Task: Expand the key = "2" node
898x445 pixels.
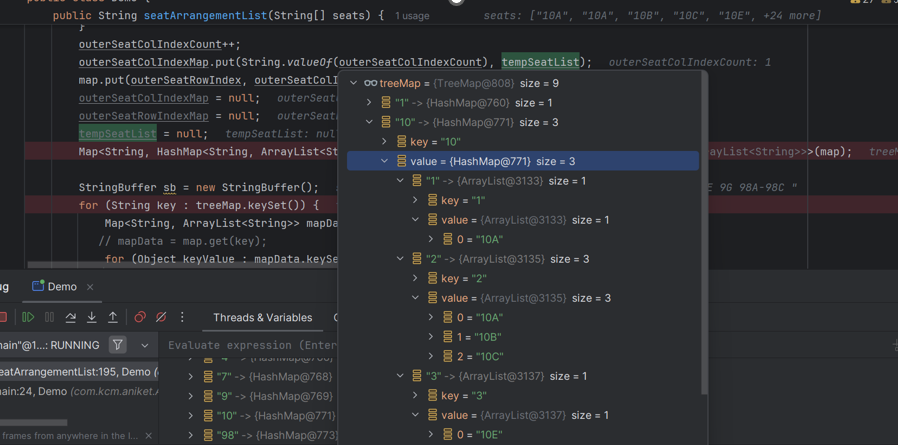Action: [x=416, y=278]
